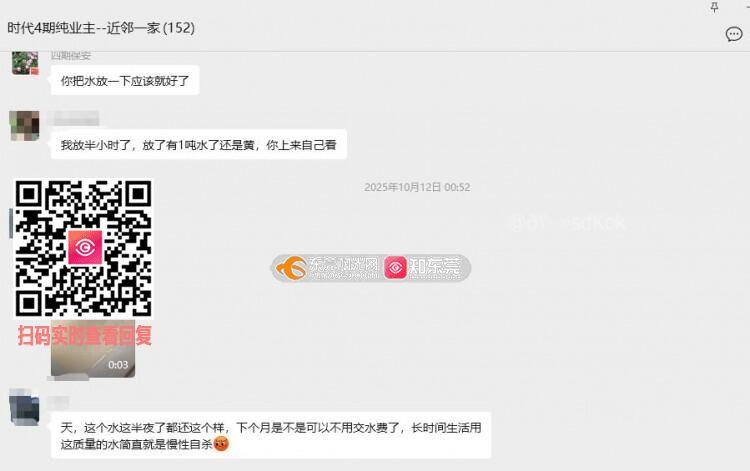Click the red 扫码实时查看回复 caption
Viewport: 750px width, 471px height.
point(85,335)
